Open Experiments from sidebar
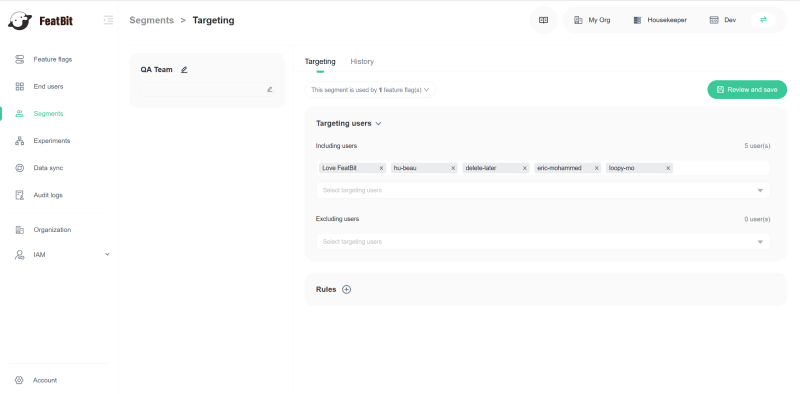The width and height of the screenshot is (800, 394). [52, 141]
